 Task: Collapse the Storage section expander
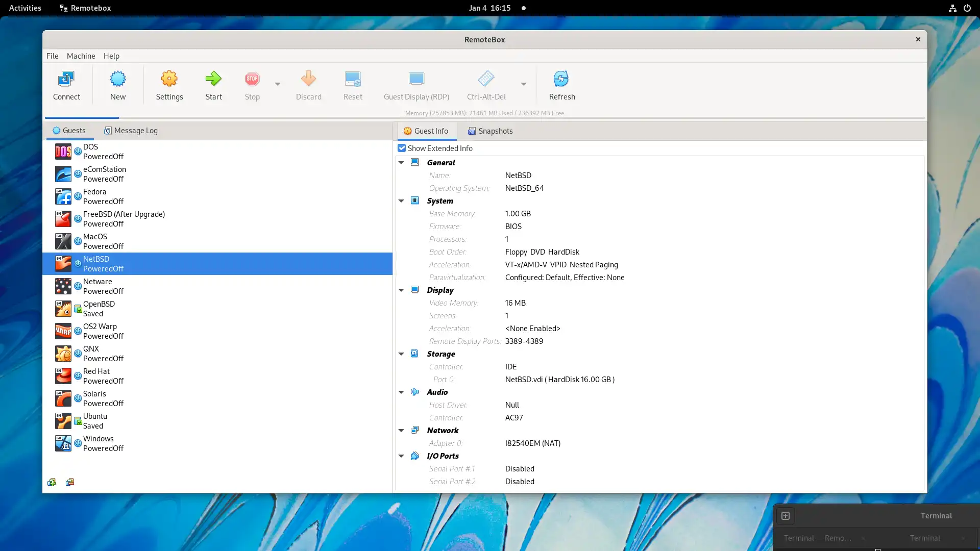tap(401, 353)
